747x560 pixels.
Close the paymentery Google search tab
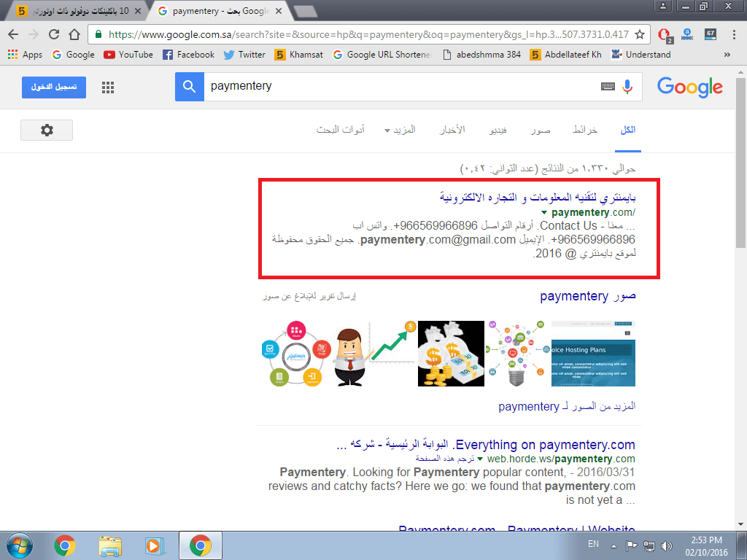[279, 11]
